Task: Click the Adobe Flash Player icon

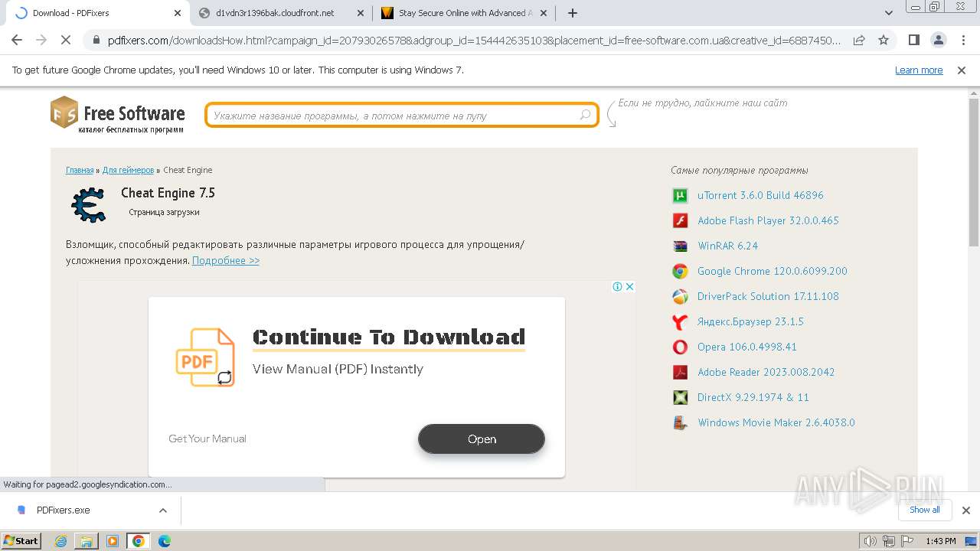Action: pyautogui.click(x=680, y=220)
